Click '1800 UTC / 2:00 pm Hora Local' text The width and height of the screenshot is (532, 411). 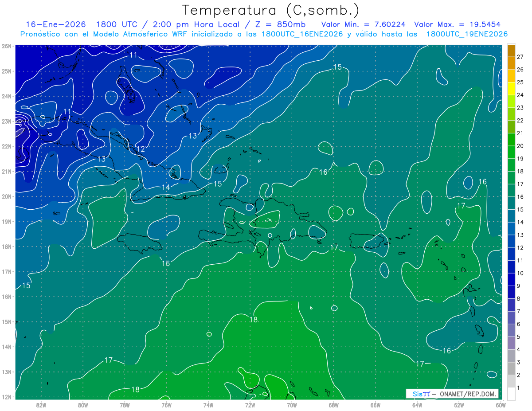coord(168,24)
